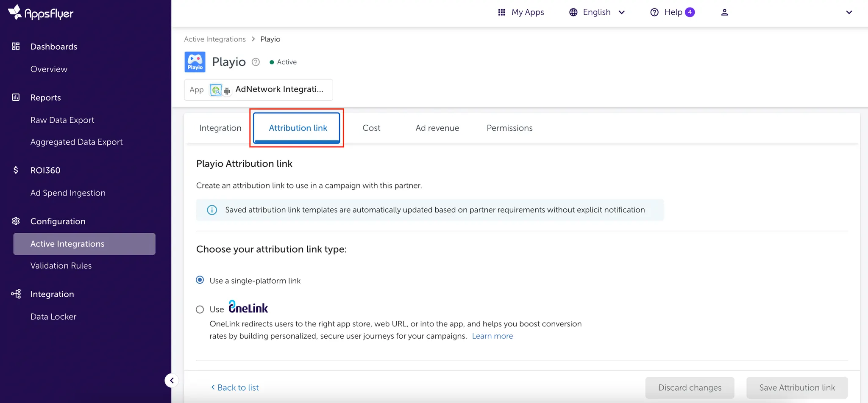Click the Dashboards sidebar heading
Screen dimensions: 868x403
[x=54, y=47]
